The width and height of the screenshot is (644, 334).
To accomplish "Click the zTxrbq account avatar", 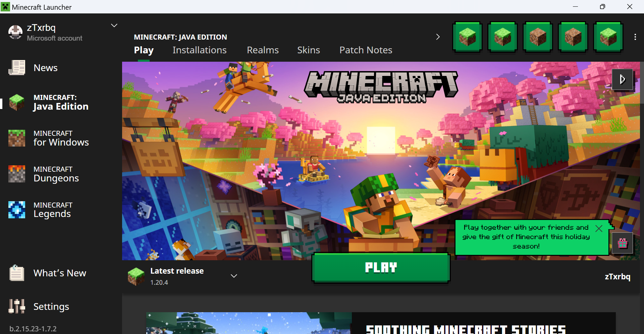I will [x=15, y=32].
